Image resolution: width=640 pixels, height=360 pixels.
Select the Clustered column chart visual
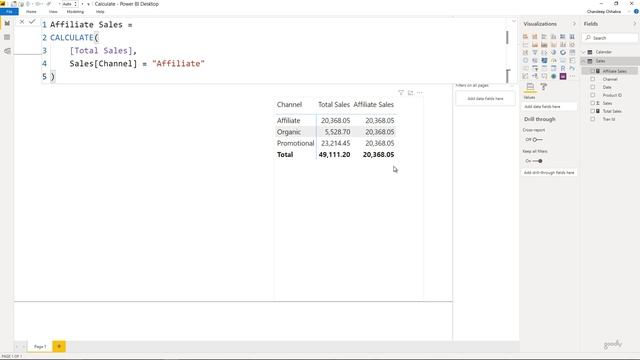click(x=553, y=37)
